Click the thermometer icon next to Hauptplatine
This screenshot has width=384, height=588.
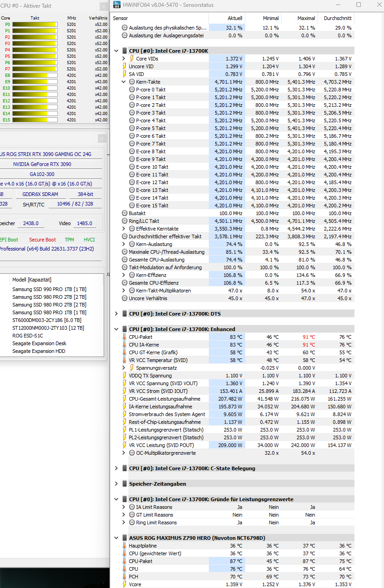point(125,546)
